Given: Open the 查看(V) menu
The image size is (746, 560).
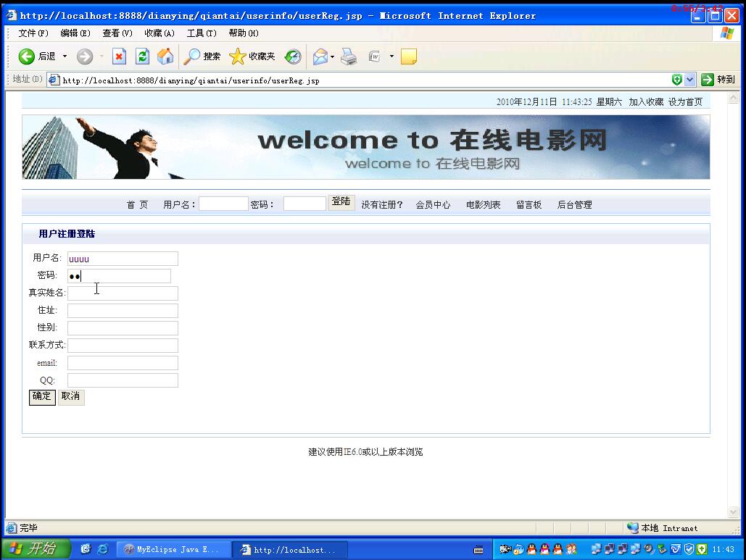Looking at the screenshot, I should [117, 33].
